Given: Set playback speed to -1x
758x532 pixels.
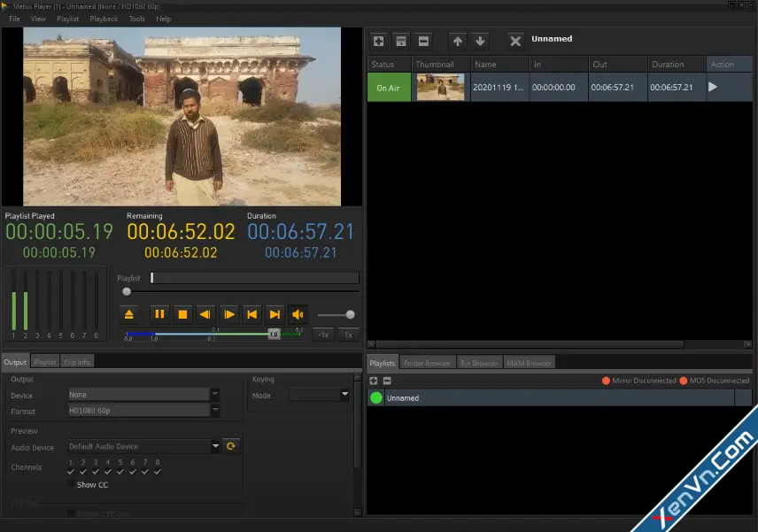Looking at the screenshot, I should (x=324, y=335).
